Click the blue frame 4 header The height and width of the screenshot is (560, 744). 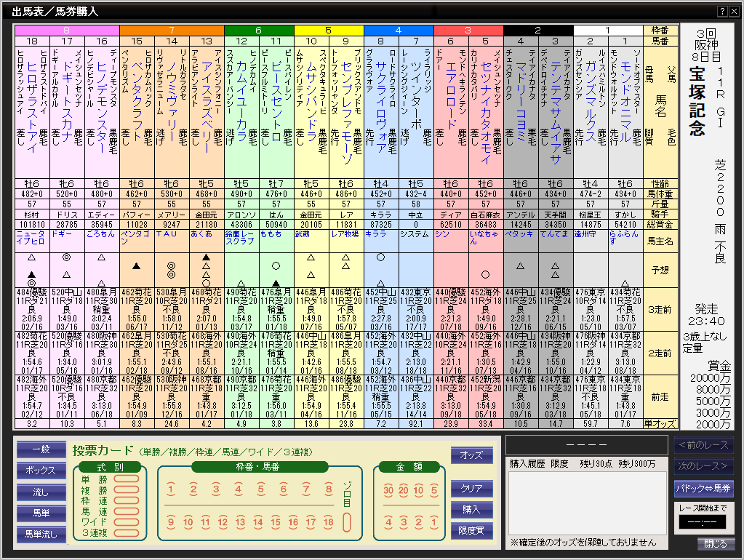(399, 31)
